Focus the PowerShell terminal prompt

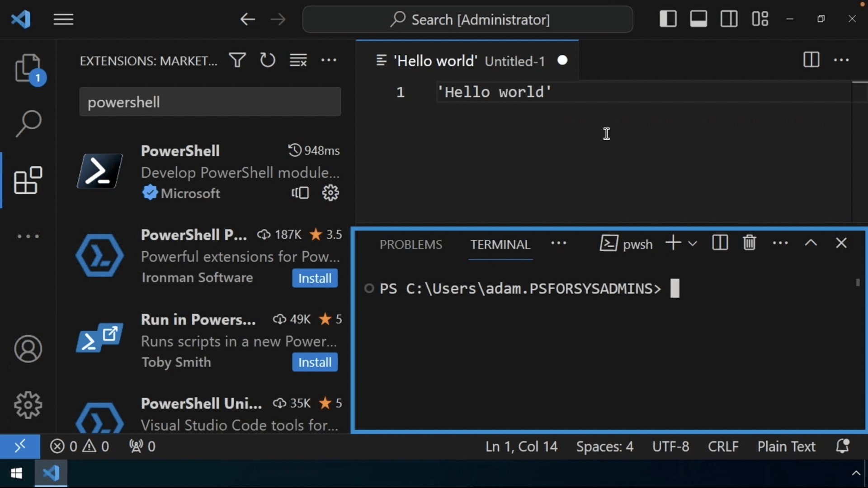(x=521, y=289)
